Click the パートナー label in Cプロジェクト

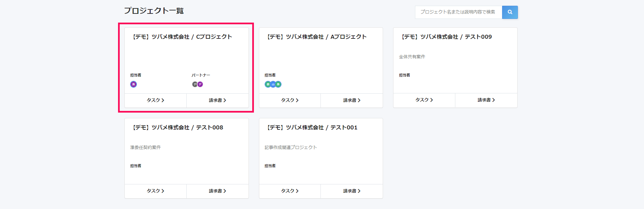pos(201,75)
